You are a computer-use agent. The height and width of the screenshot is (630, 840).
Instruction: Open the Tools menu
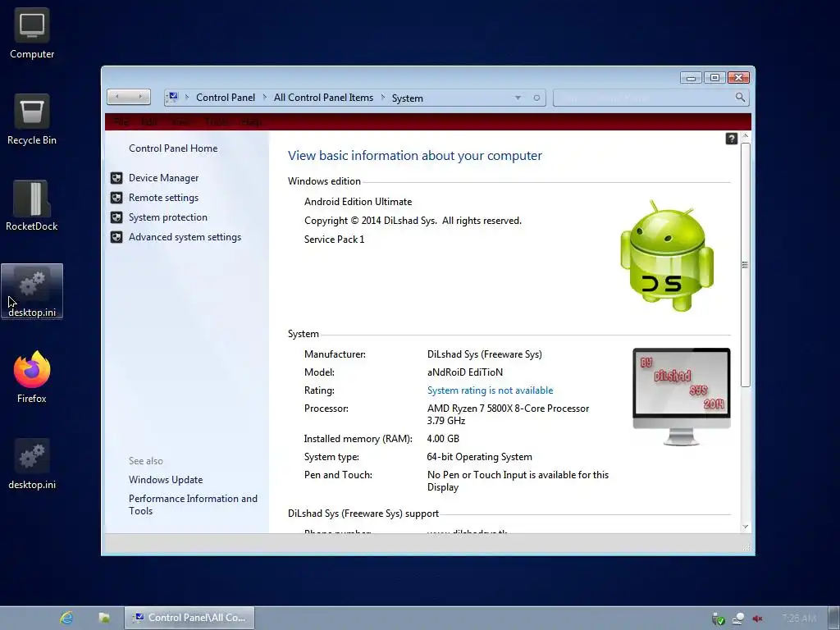217,122
